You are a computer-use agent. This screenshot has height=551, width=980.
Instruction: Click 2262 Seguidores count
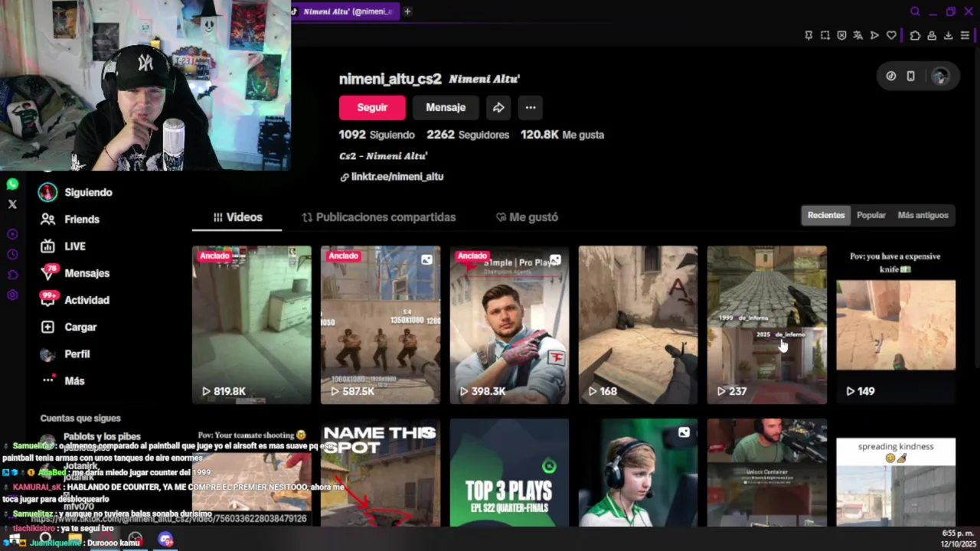pyautogui.click(x=468, y=135)
